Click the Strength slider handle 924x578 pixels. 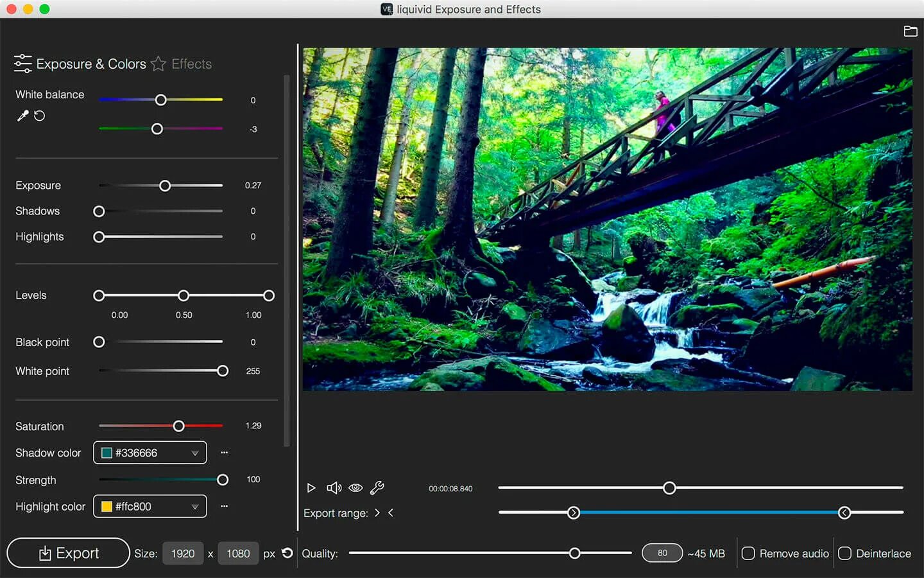pos(223,480)
